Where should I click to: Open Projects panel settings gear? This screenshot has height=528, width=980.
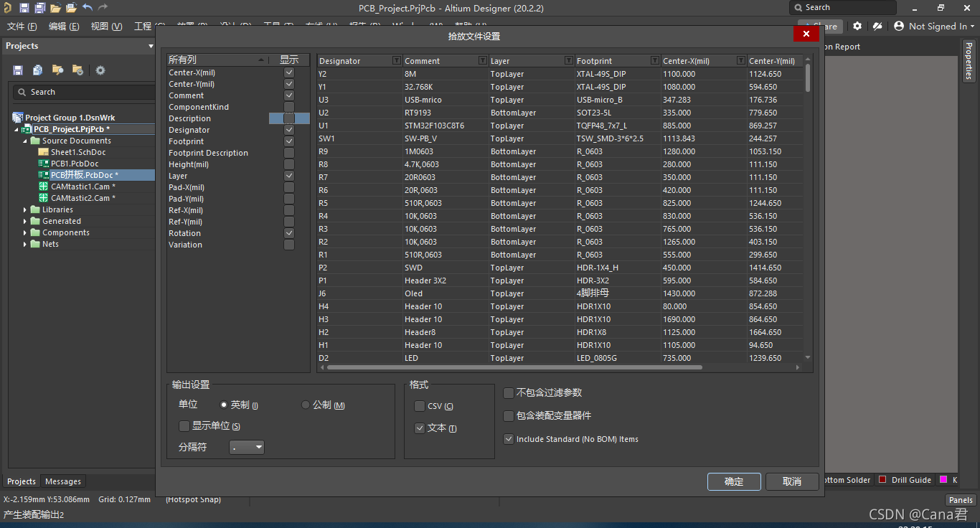point(100,70)
